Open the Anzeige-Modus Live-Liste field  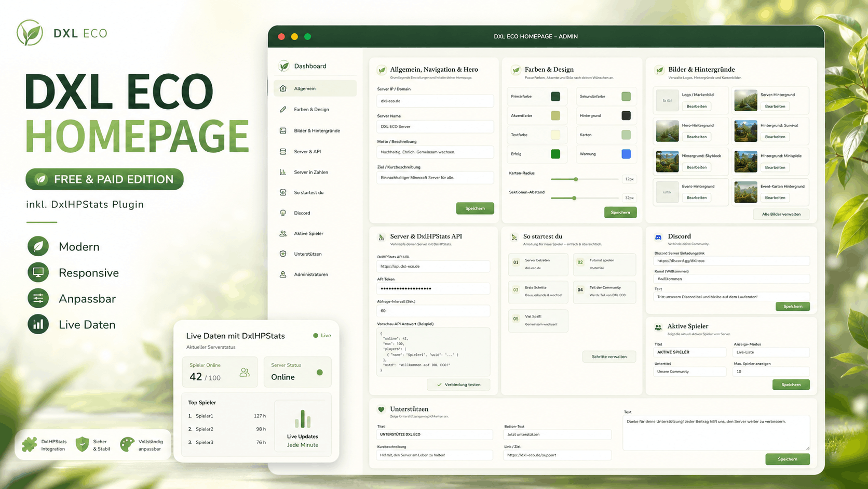click(771, 352)
